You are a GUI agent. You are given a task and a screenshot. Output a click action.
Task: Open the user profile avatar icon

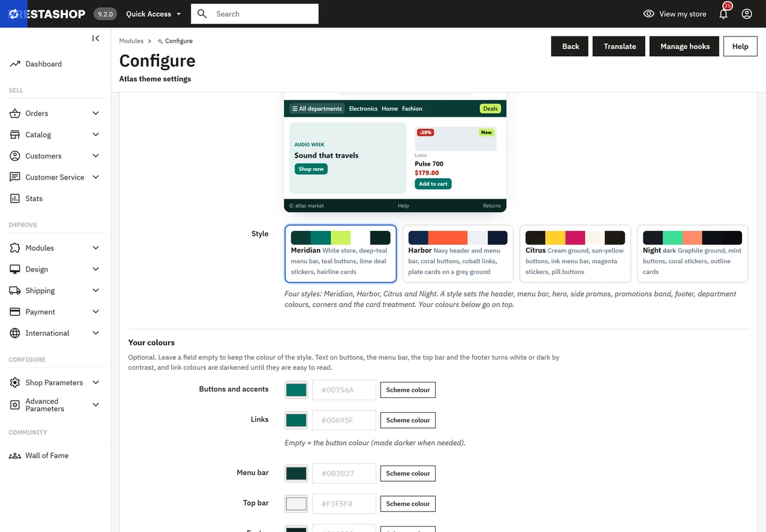[747, 14]
